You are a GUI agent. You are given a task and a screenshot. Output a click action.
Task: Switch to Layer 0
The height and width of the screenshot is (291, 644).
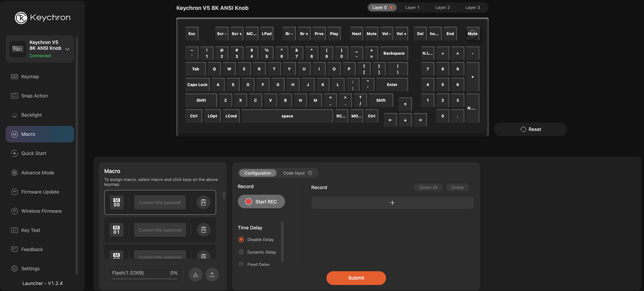[383, 8]
